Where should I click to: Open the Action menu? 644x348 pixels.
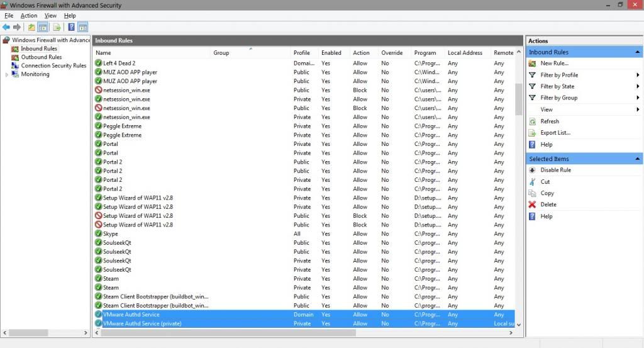click(x=29, y=16)
